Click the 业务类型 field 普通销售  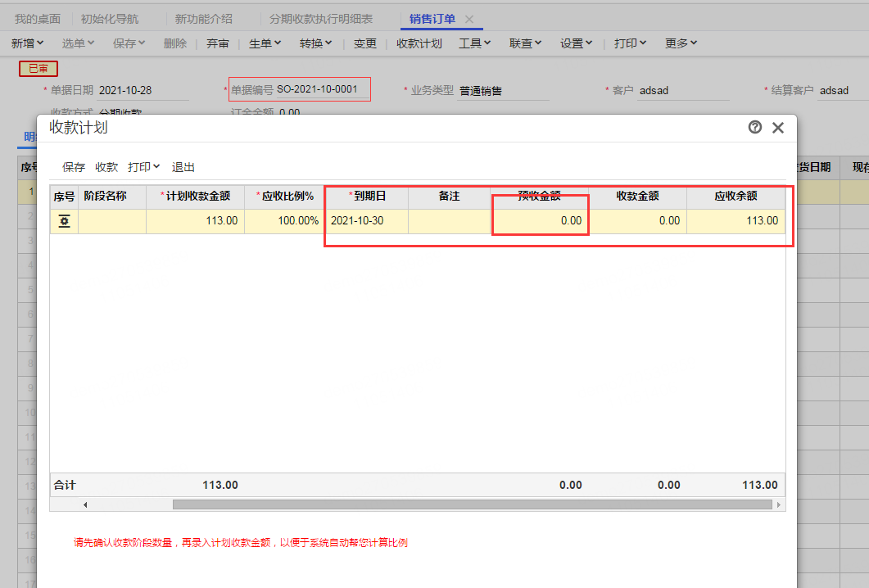coord(503,91)
